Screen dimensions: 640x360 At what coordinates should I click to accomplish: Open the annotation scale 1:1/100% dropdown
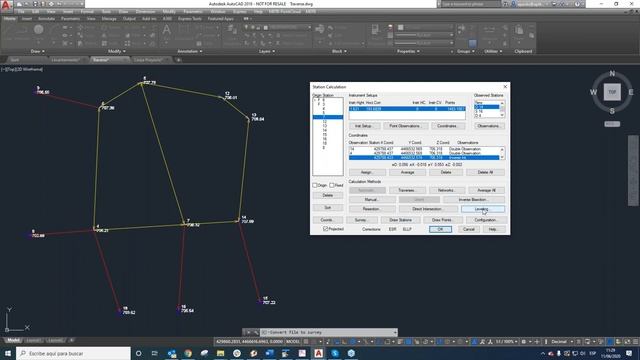506,341
